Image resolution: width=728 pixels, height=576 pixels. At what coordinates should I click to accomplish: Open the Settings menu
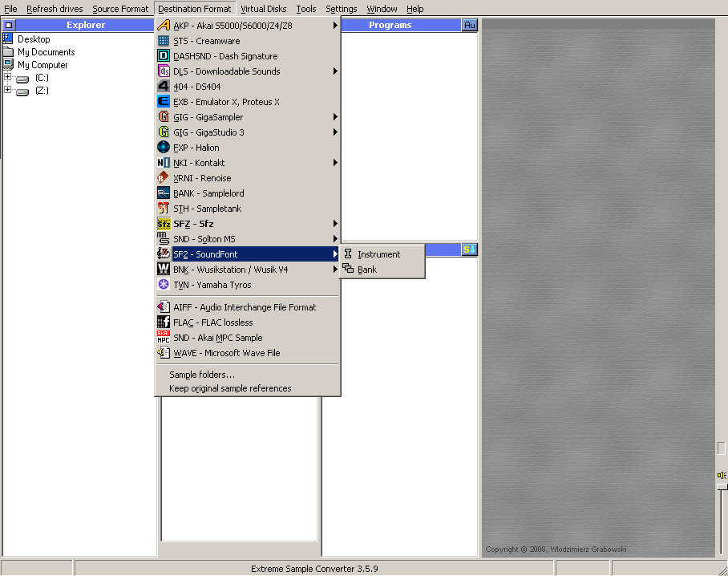pos(342,9)
